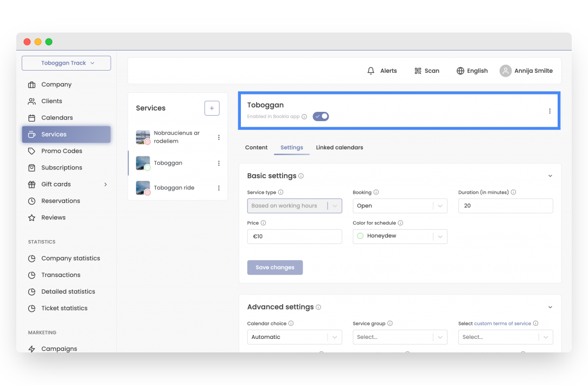Click the Reviews star icon in sidebar
This screenshot has height=385, width=588.
31,218
